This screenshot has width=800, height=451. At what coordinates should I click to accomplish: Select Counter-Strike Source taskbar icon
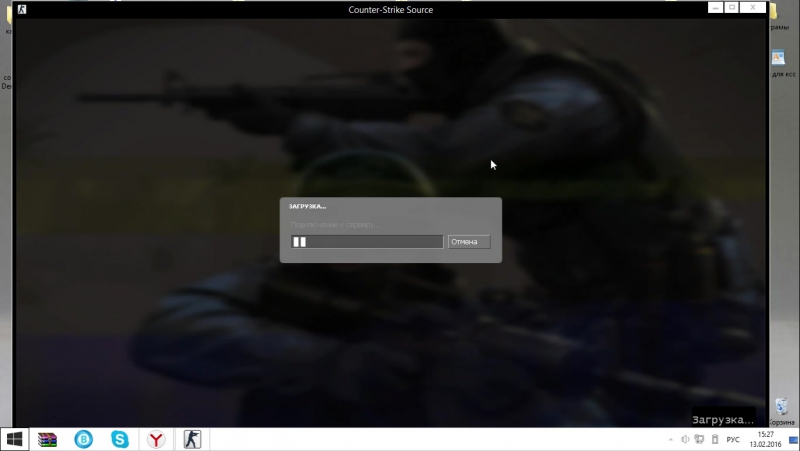pyautogui.click(x=191, y=439)
